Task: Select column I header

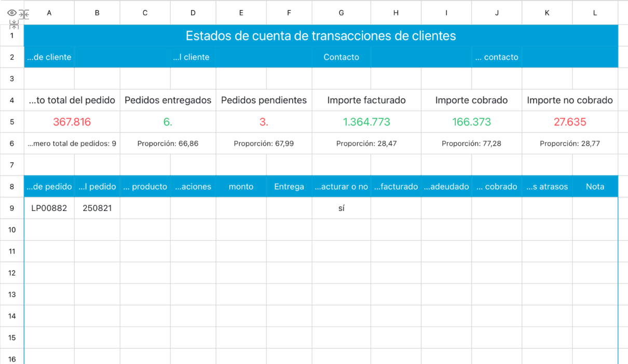Action: pos(446,13)
